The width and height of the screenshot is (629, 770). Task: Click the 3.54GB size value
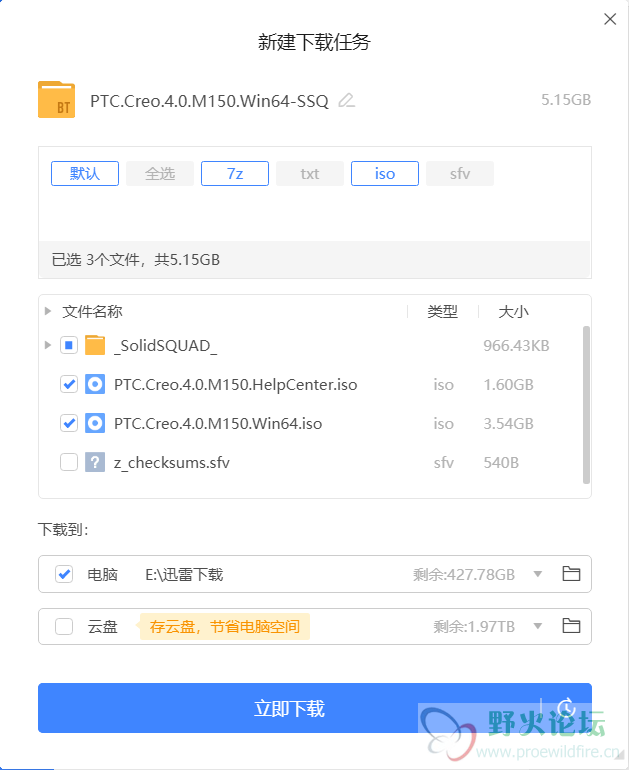(508, 423)
